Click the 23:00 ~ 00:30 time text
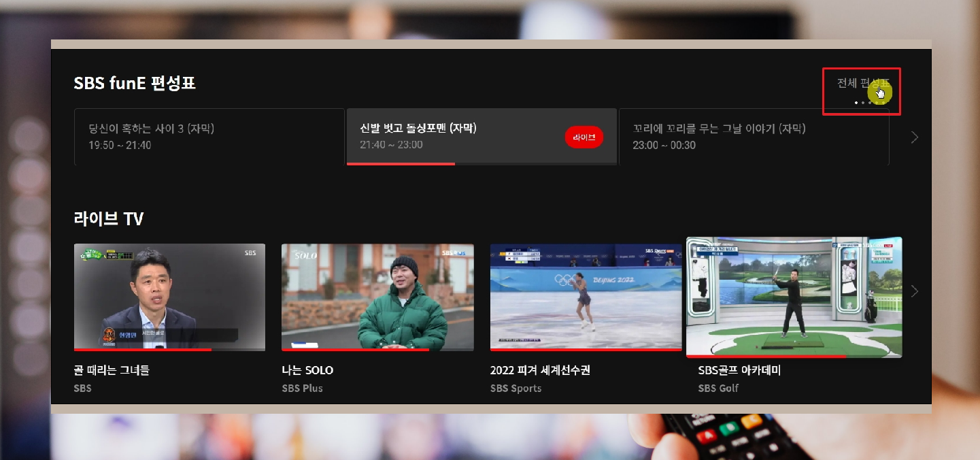980x460 pixels. tap(664, 145)
